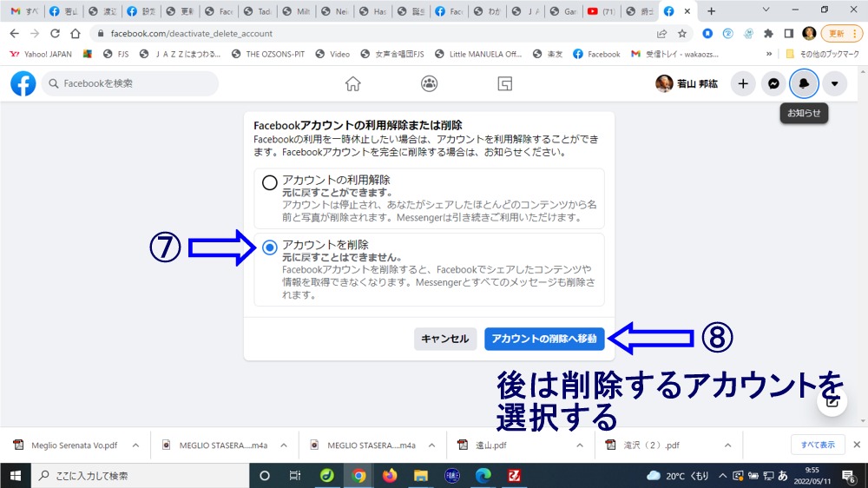Open the Video bookmark
This screenshot has width=868, height=488.
(332, 54)
